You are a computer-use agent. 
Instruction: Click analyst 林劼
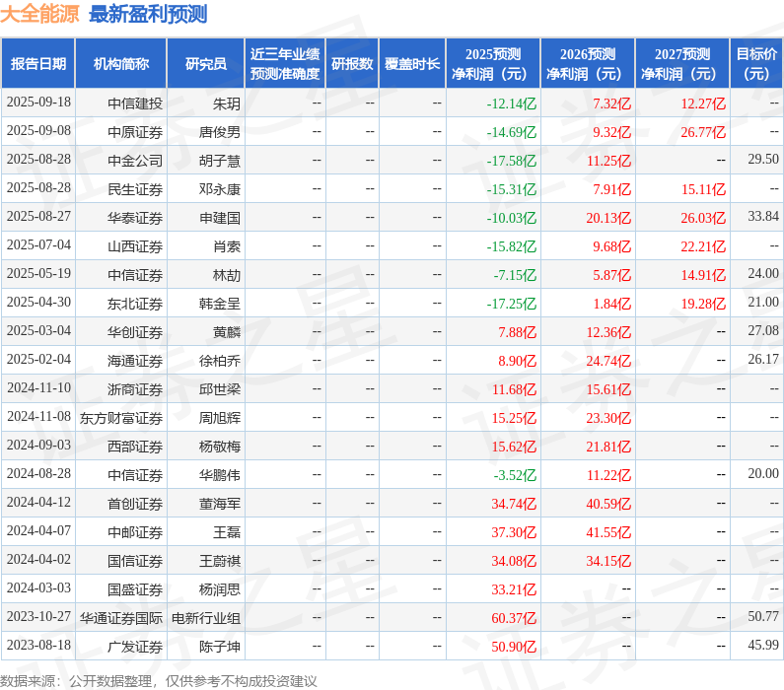pos(227,275)
